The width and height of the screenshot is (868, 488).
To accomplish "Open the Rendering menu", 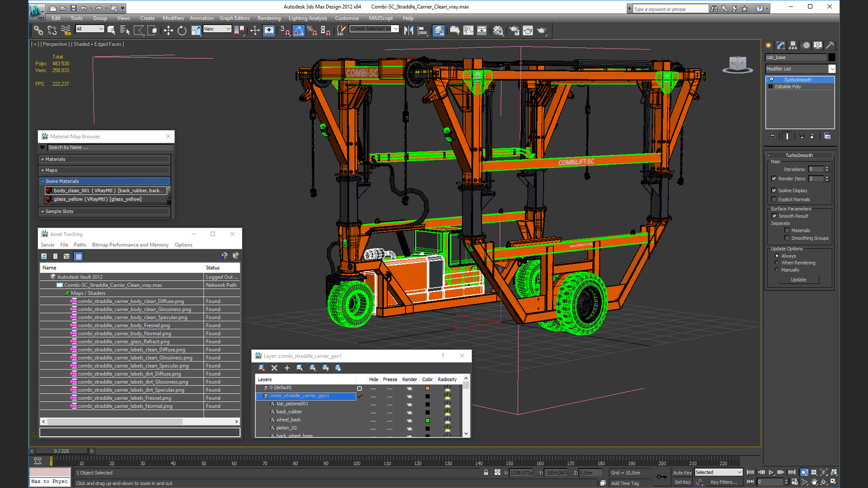I will pyautogui.click(x=269, y=18).
